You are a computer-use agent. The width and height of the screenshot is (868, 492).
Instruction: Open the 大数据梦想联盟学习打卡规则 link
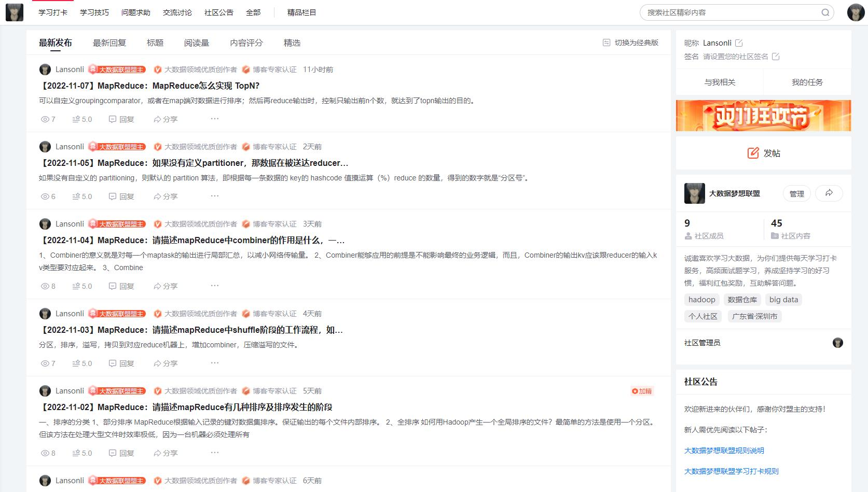pos(732,471)
